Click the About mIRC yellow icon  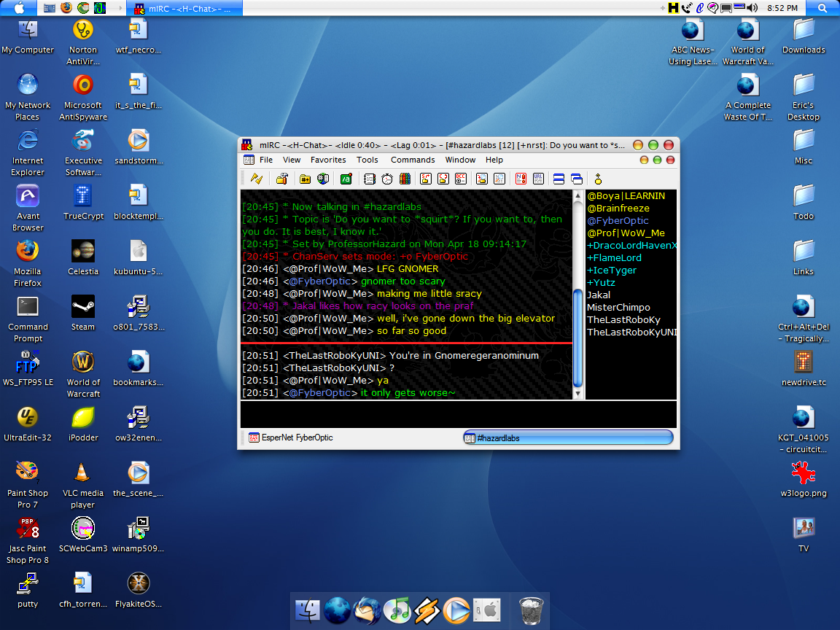tap(598, 179)
